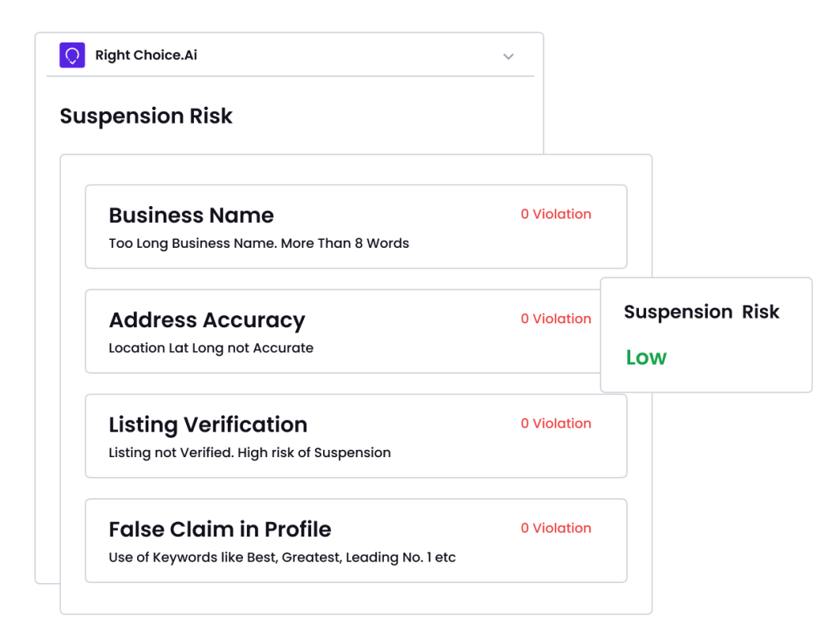Click 0 Violation next to Listing Verification

[556, 423]
